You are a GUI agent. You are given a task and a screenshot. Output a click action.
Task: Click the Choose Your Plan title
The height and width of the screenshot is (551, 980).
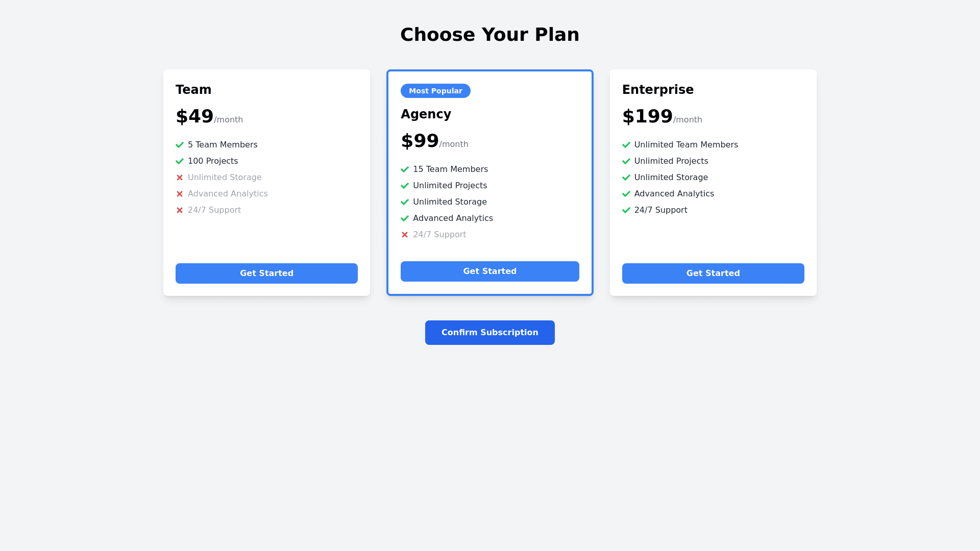[489, 35]
